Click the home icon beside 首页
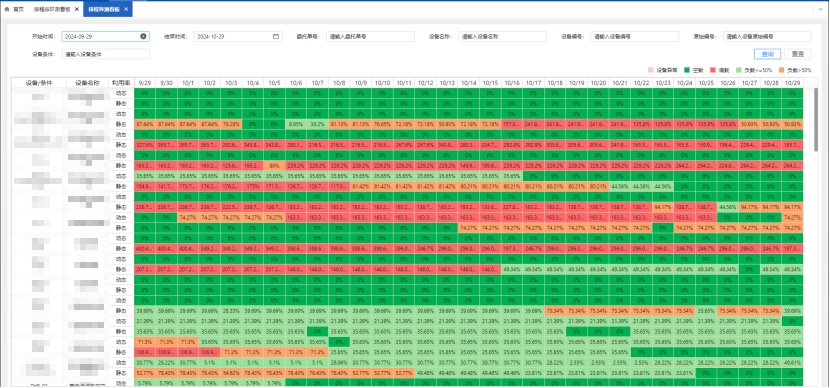The width and height of the screenshot is (830, 388). [6, 10]
